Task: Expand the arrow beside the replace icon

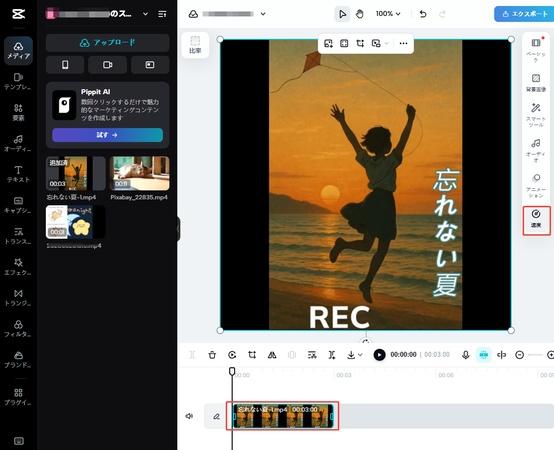Action: 387,43
